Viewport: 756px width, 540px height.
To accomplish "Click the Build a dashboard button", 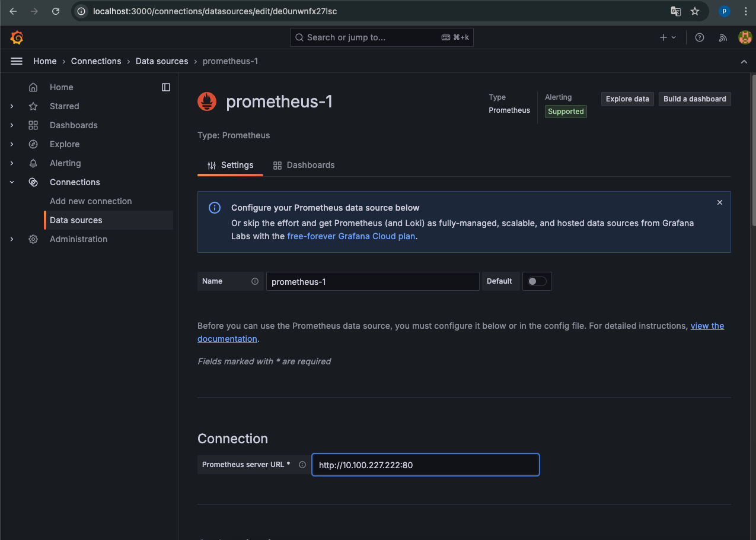I will pos(695,99).
